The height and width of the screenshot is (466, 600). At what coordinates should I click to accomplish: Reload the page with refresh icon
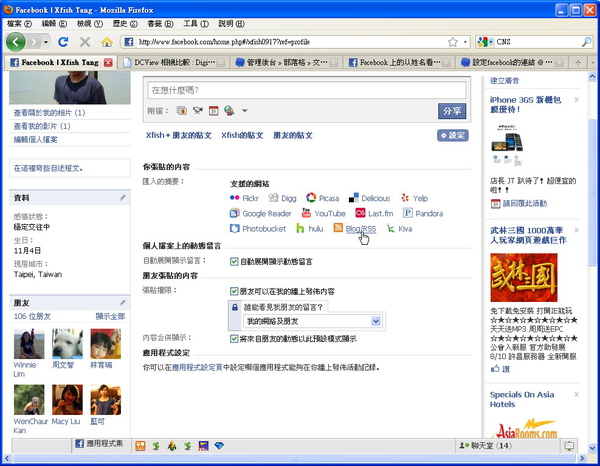click(63, 42)
